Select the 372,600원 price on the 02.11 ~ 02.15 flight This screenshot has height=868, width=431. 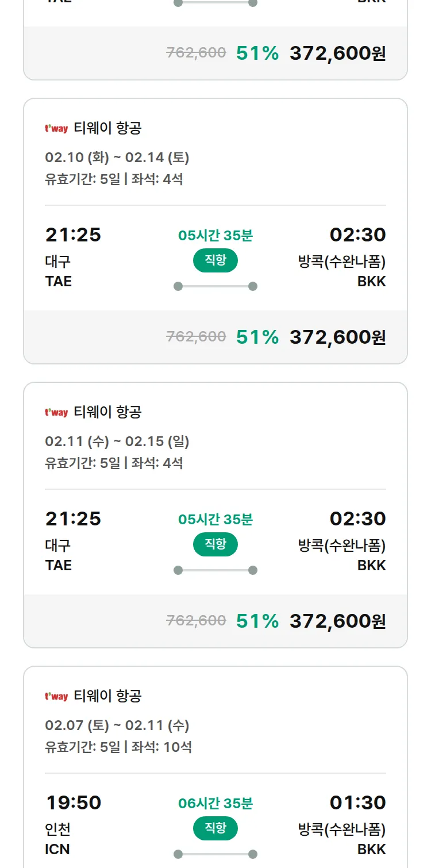point(337,621)
